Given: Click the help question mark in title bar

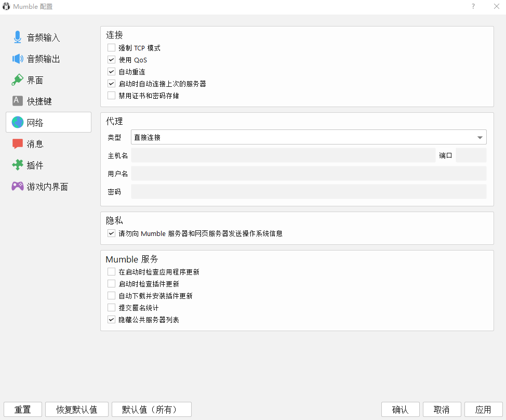Looking at the screenshot, I should click(x=473, y=7).
